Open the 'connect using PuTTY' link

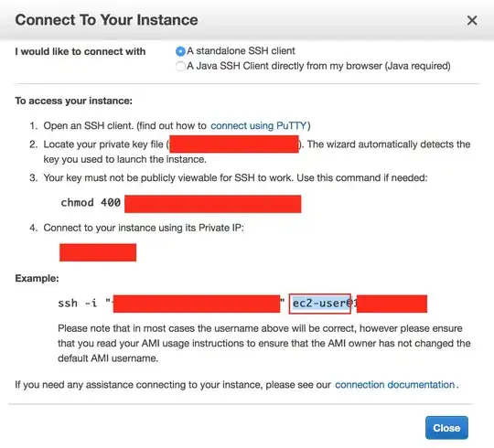coord(258,125)
